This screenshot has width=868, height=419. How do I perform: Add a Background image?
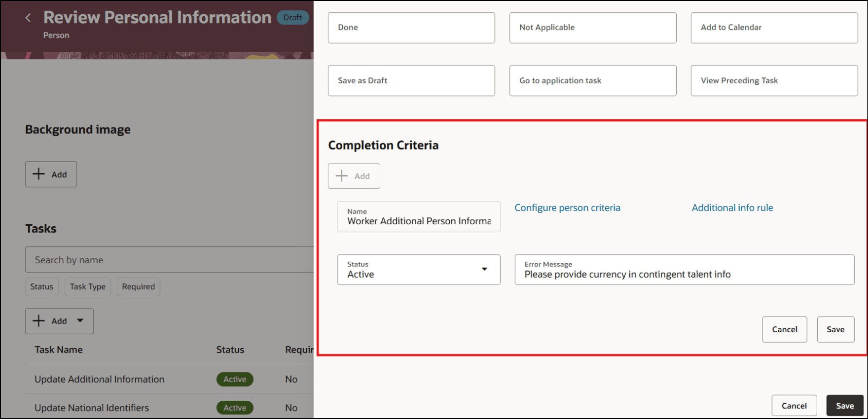pos(51,174)
